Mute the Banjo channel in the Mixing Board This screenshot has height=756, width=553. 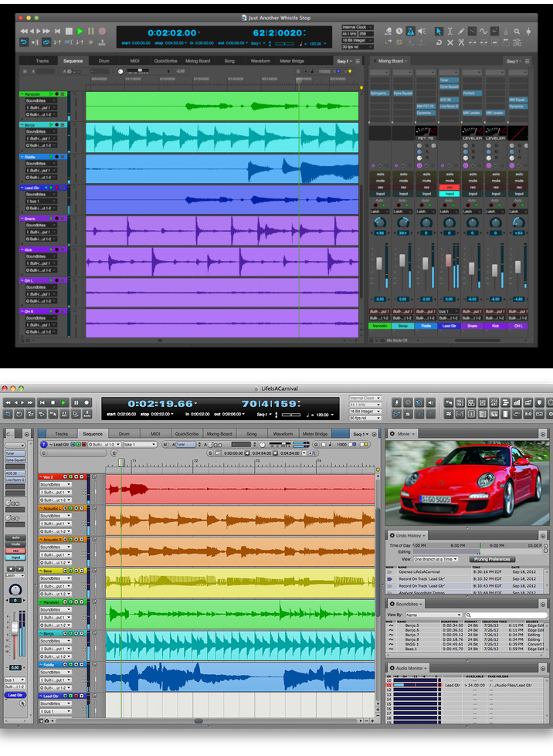(402, 181)
